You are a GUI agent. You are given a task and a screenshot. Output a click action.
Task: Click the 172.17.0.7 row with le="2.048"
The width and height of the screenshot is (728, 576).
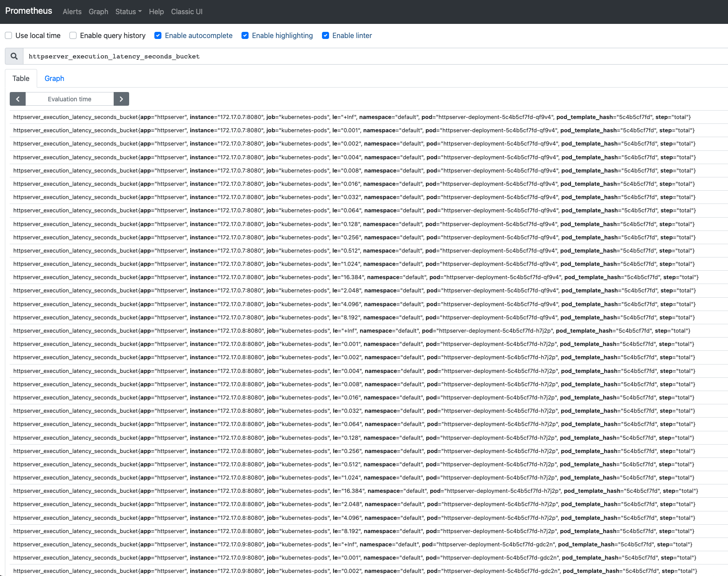(369, 291)
